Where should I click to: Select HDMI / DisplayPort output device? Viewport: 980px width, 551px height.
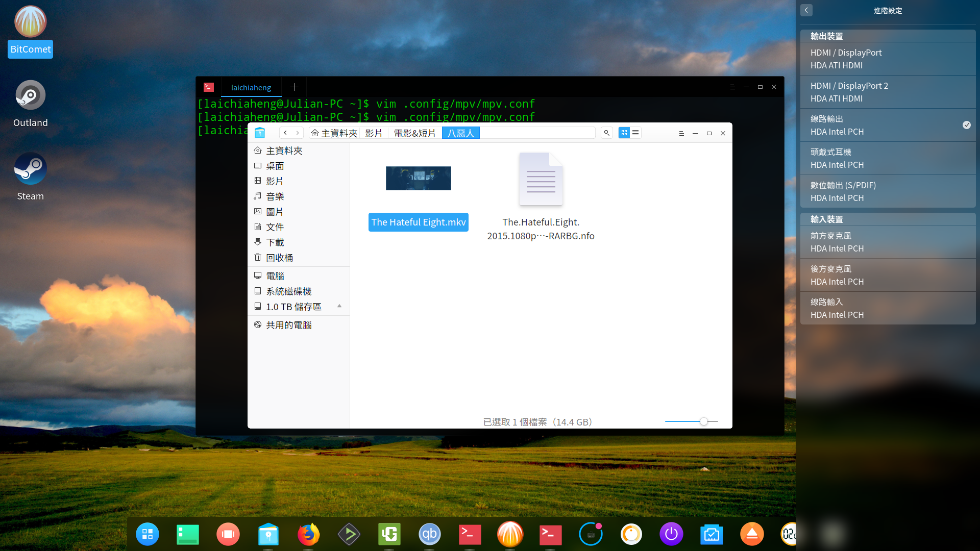tap(888, 59)
